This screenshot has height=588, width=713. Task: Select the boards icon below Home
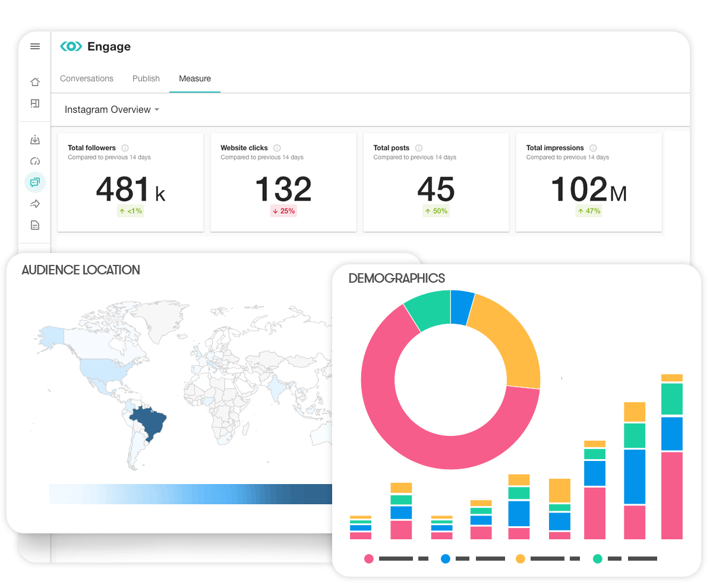click(34, 103)
